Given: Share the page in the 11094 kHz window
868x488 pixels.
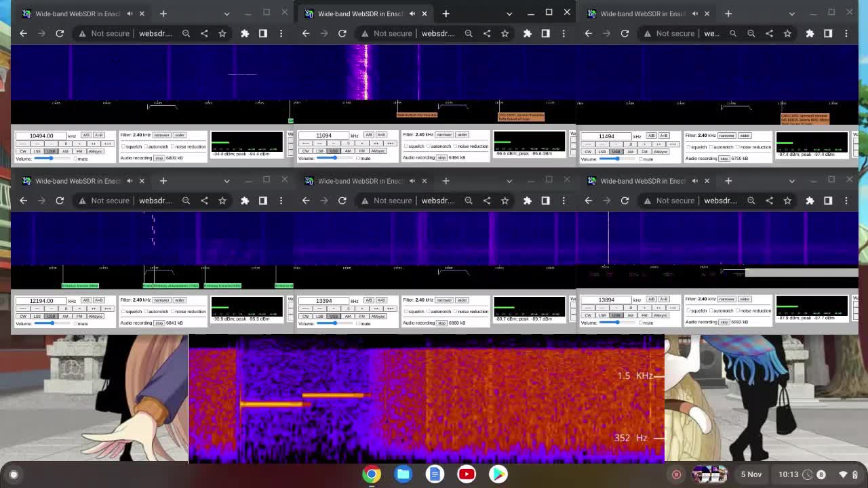Looking at the screenshot, I should (x=487, y=33).
